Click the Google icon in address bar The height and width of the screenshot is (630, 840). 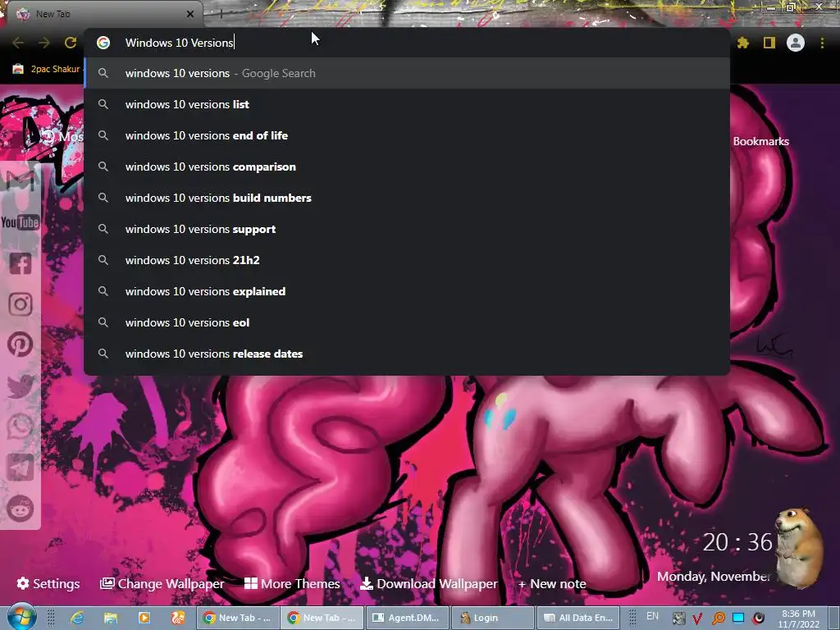(x=103, y=43)
